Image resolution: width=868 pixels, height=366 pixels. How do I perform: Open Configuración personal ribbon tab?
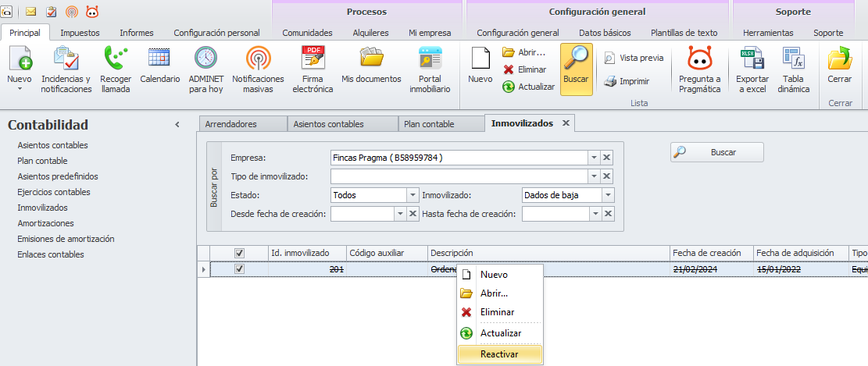pyautogui.click(x=217, y=33)
